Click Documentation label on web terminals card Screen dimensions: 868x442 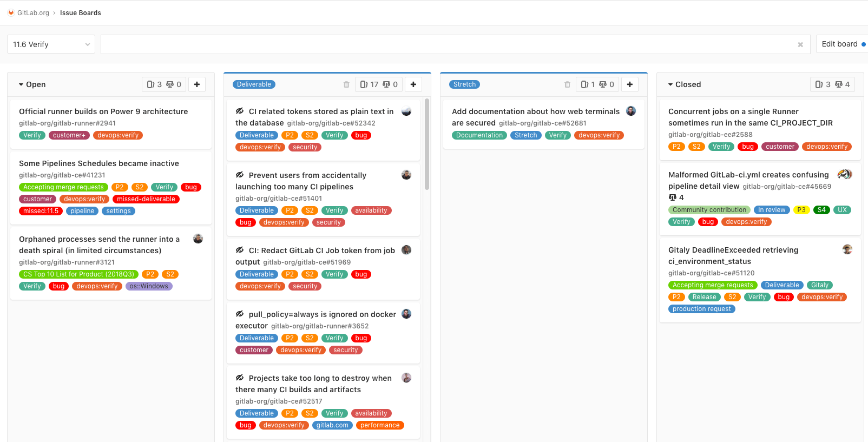point(479,135)
